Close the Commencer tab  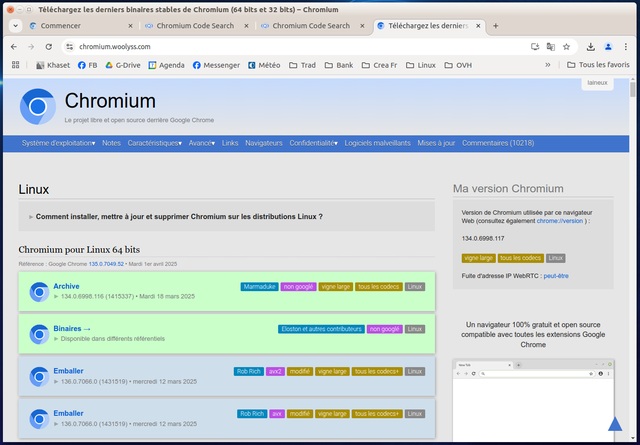point(130,26)
